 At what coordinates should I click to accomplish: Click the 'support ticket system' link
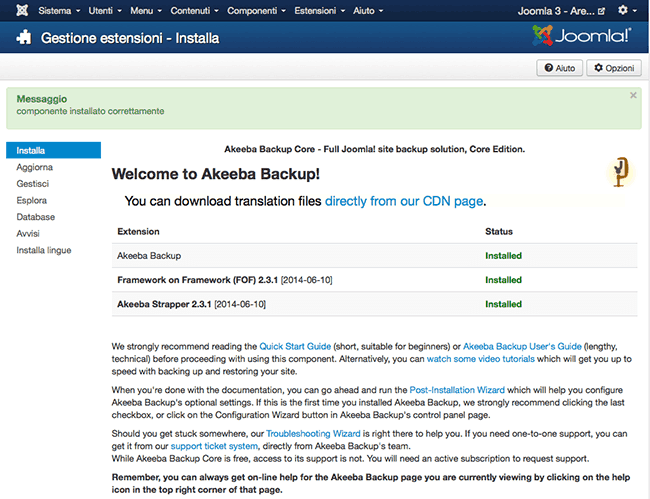[214, 446]
